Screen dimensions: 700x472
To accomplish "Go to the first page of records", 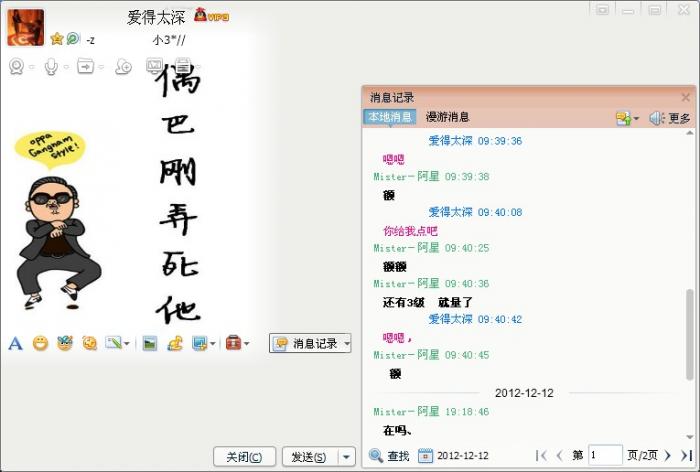I will coord(541,455).
